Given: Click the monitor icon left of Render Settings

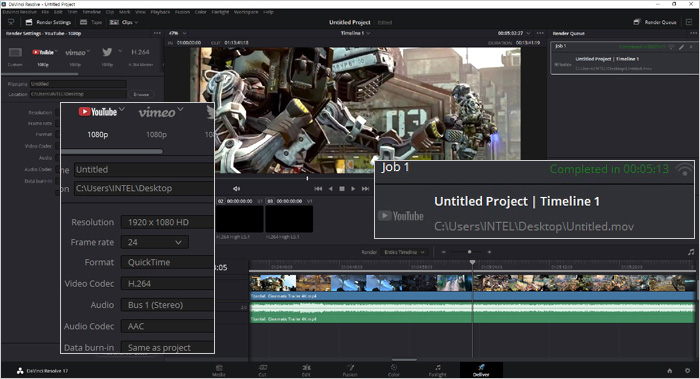Looking at the screenshot, I should pyautogui.click(x=11, y=22).
